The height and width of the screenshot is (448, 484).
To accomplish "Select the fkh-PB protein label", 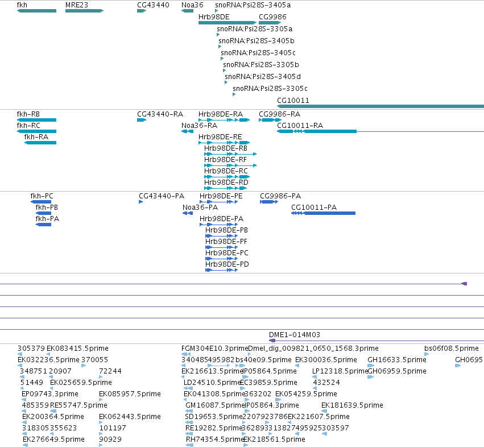I will pos(47,208).
